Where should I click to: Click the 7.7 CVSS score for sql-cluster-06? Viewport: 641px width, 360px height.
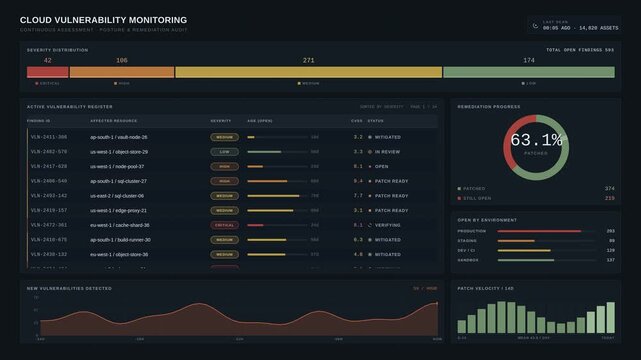[358, 196]
